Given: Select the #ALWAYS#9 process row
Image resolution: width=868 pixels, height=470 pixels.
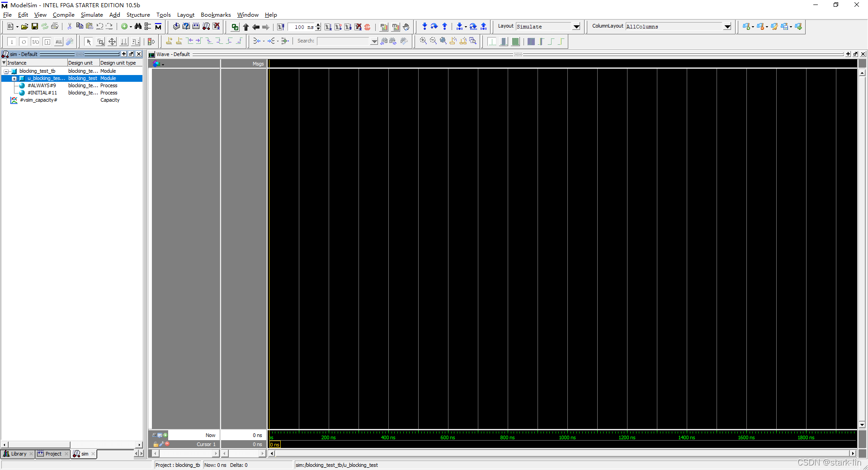Looking at the screenshot, I should tap(71, 85).
